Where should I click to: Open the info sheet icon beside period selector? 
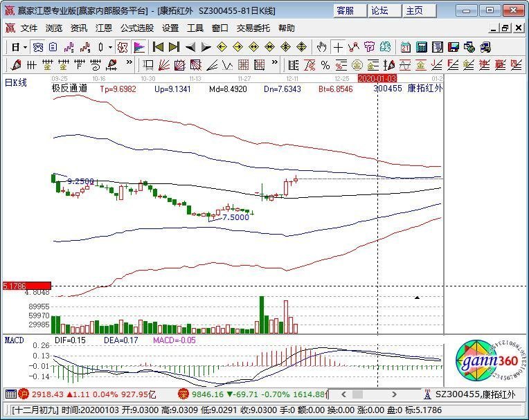[53, 47]
